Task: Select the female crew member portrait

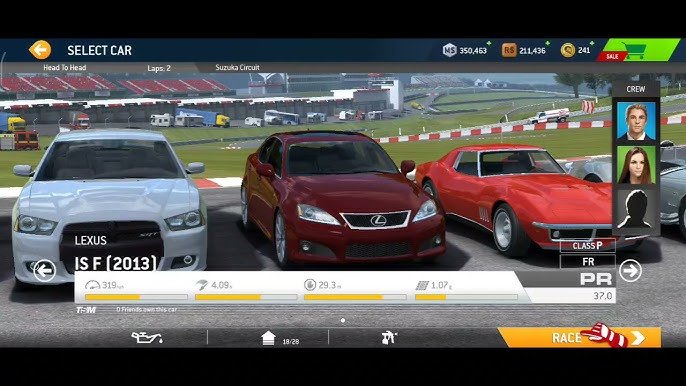Action: pyautogui.click(x=636, y=165)
